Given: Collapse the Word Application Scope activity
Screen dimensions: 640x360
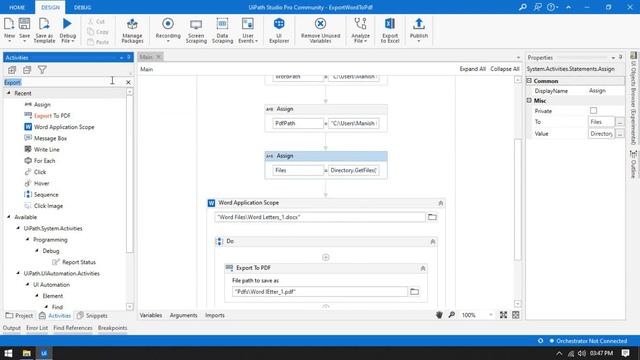Looking at the screenshot, I should (x=441, y=203).
